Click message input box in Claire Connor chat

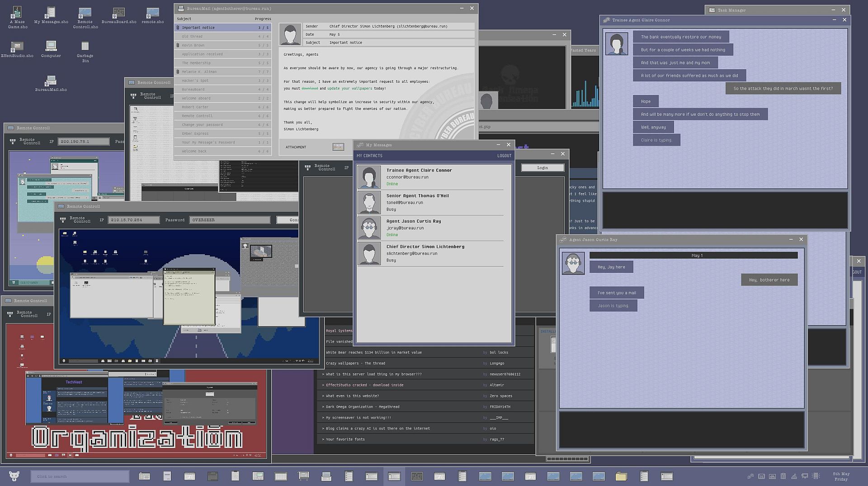(x=725, y=210)
